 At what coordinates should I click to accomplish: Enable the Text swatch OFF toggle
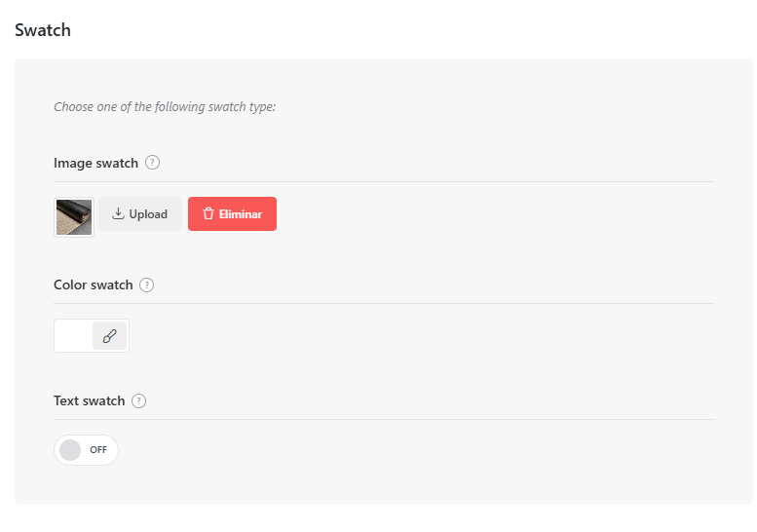point(86,450)
